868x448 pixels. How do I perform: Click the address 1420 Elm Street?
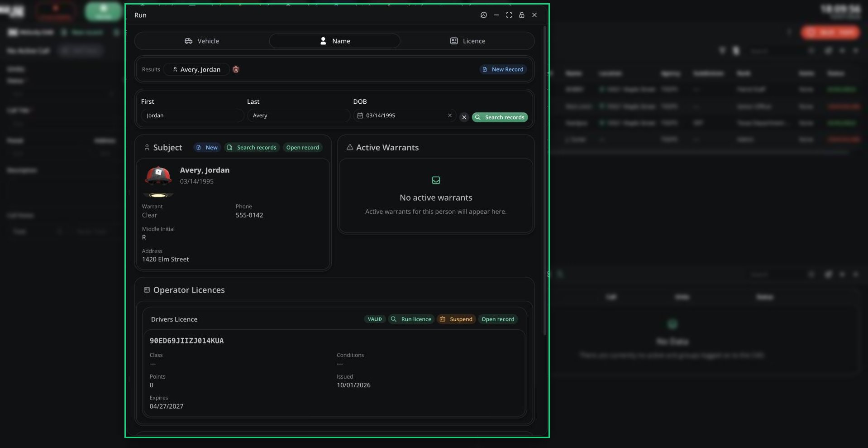coord(166,260)
